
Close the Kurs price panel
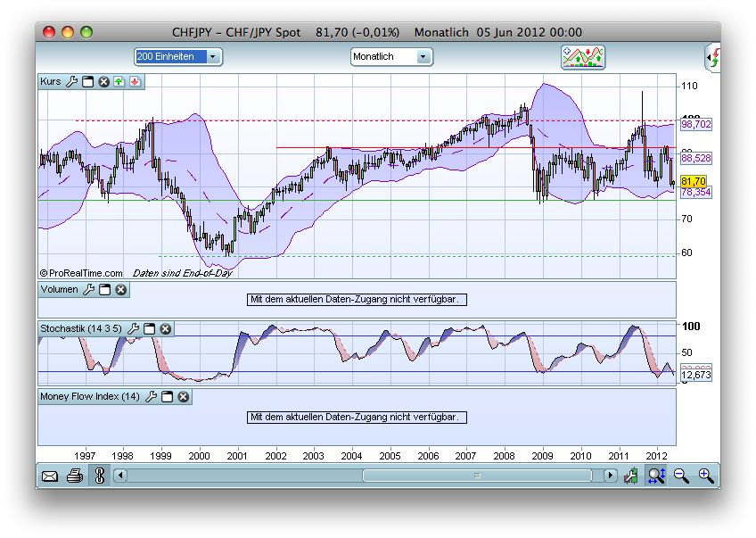(x=103, y=81)
